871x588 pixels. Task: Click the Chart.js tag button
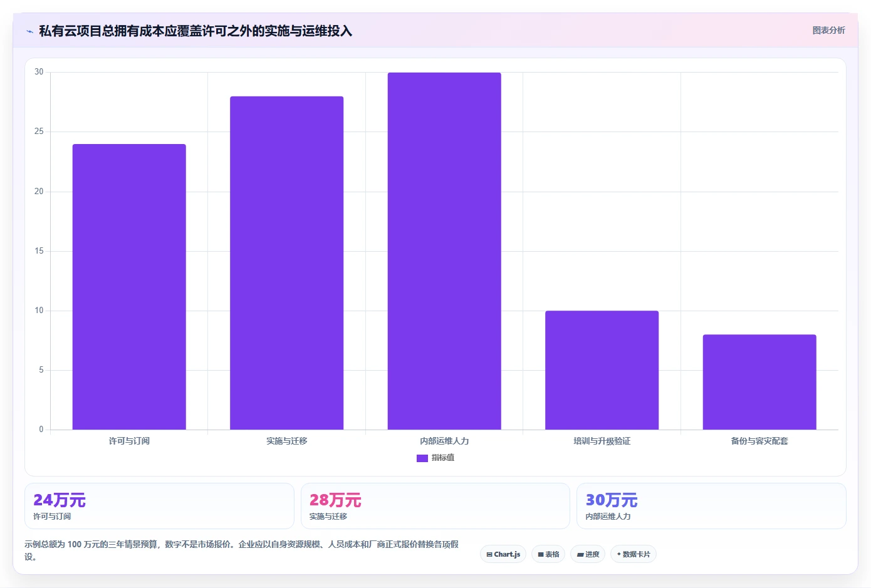tap(503, 554)
